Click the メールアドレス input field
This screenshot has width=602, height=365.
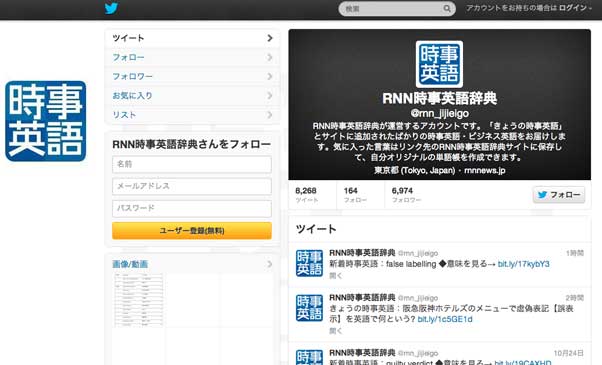[192, 186]
